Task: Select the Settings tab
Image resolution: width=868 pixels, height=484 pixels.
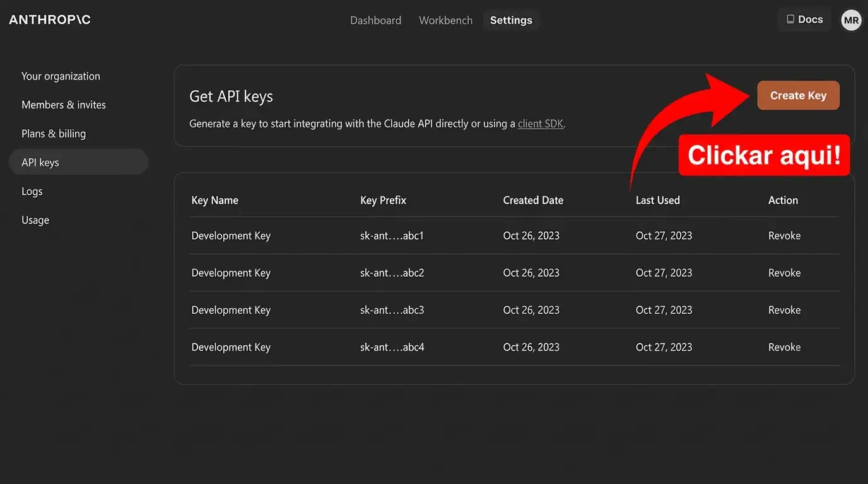Action: tap(511, 20)
